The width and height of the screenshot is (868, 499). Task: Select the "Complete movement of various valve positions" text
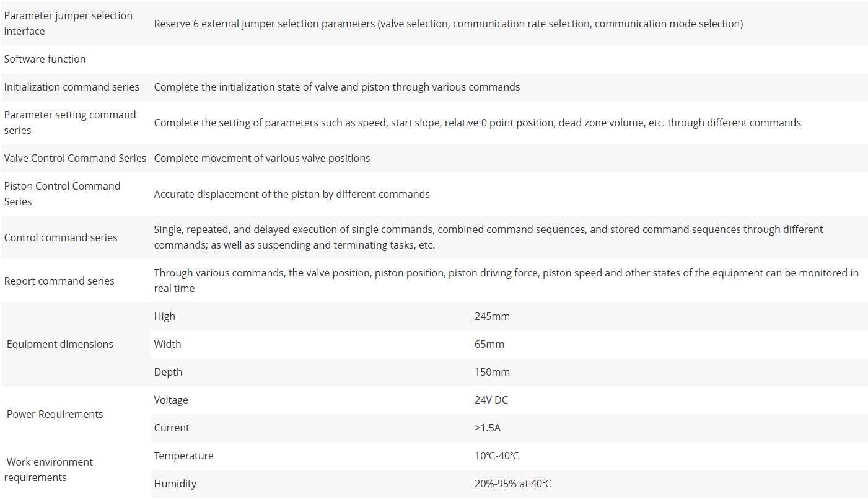[x=262, y=158]
